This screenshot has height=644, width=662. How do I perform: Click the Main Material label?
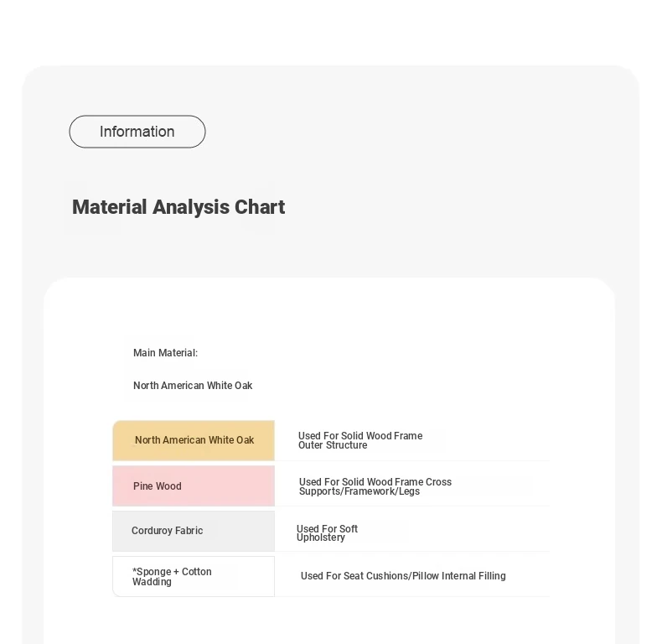coord(165,353)
